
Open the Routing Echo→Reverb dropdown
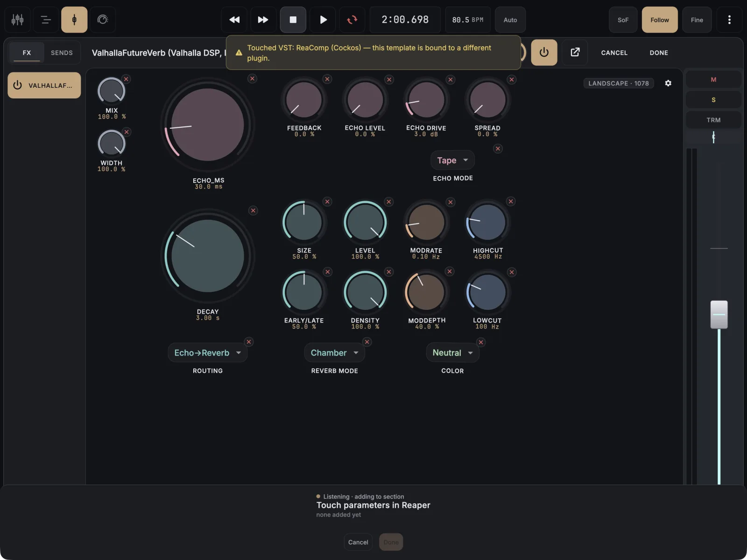point(208,353)
